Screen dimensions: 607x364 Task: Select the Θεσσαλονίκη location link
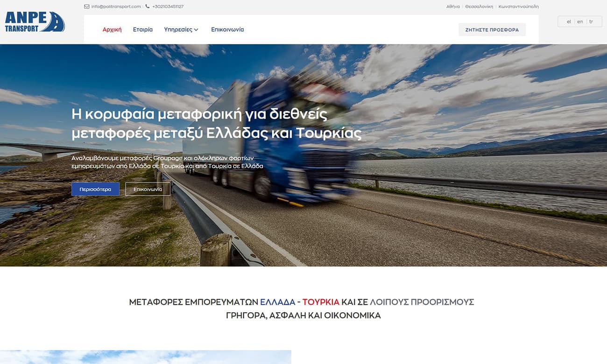(x=479, y=7)
